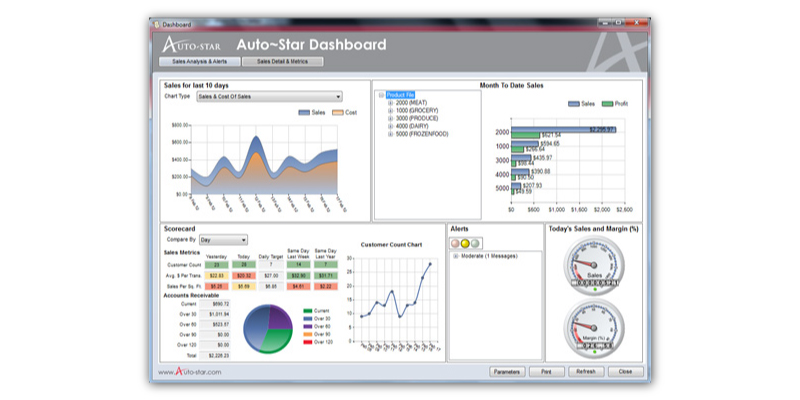Click the Over 30 value $1,011.94
The image size is (800, 400).
(215, 314)
